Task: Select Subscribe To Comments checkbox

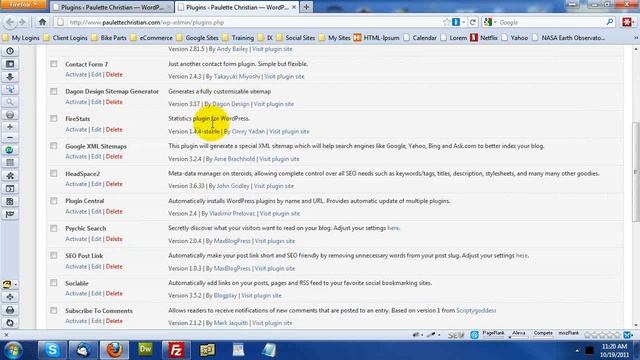Action: pos(54,310)
